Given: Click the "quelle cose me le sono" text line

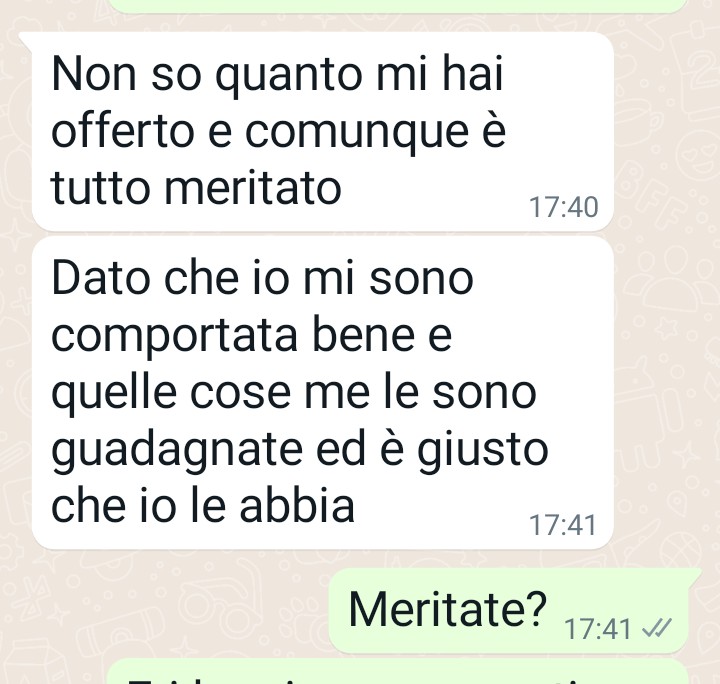Looking at the screenshot, I should coord(294,393).
